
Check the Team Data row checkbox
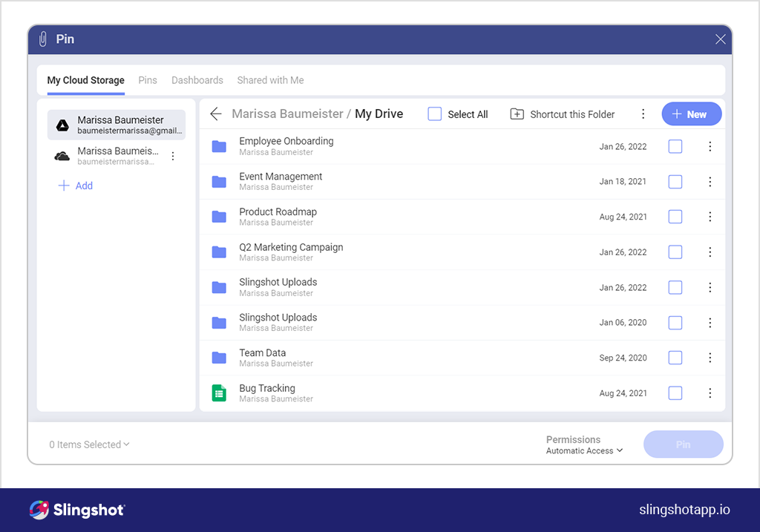point(675,358)
